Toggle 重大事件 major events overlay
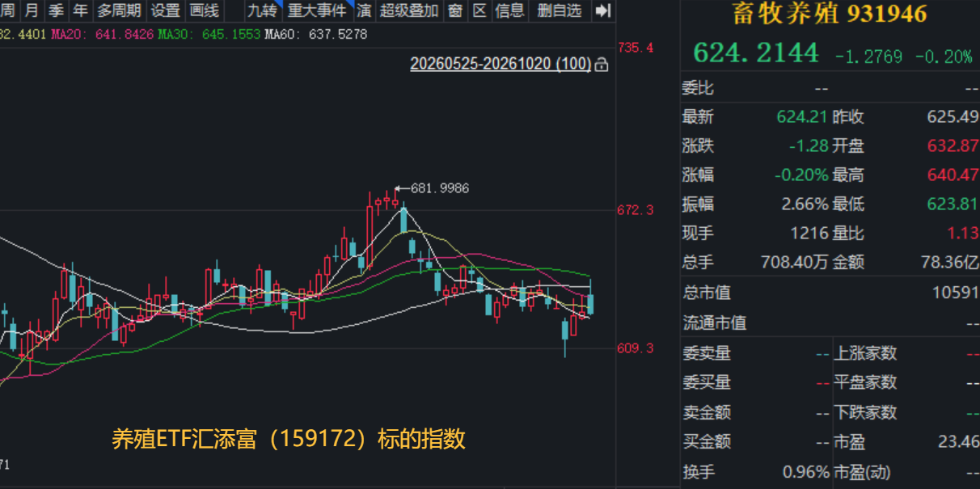 tap(317, 11)
